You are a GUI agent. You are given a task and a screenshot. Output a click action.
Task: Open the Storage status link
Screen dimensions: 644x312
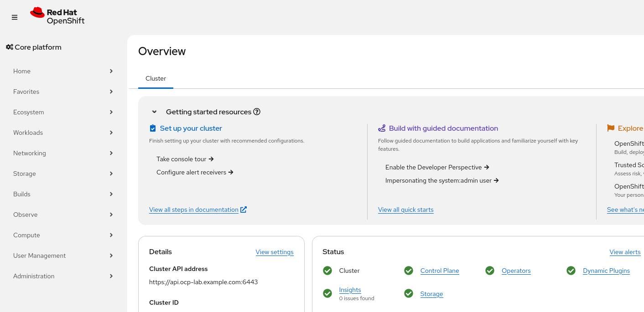click(431, 294)
